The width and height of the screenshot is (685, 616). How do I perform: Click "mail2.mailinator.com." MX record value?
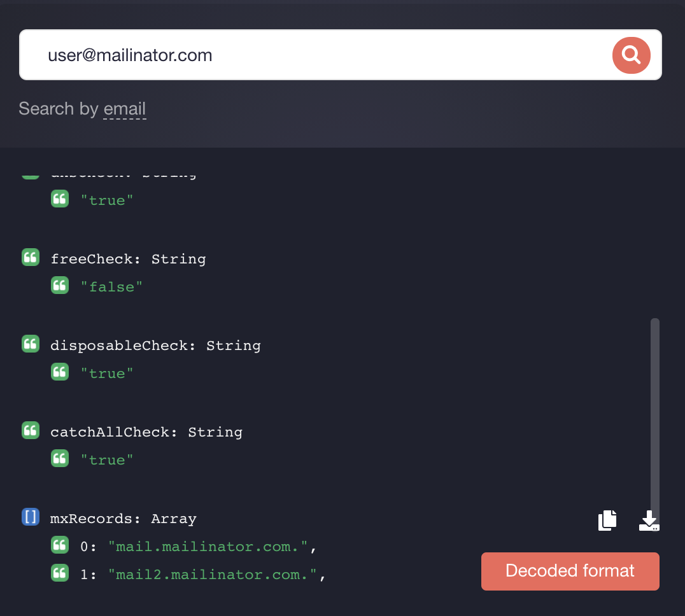(213, 575)
